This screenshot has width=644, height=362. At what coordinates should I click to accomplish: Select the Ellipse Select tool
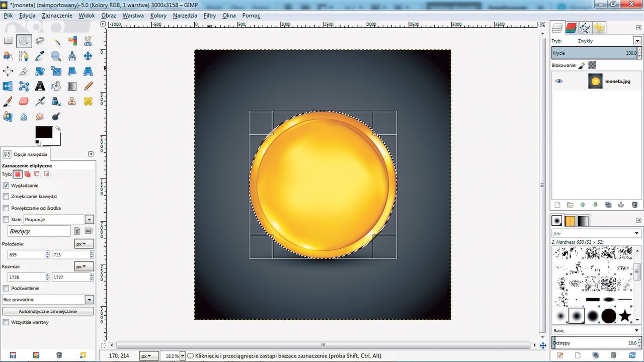24,41
